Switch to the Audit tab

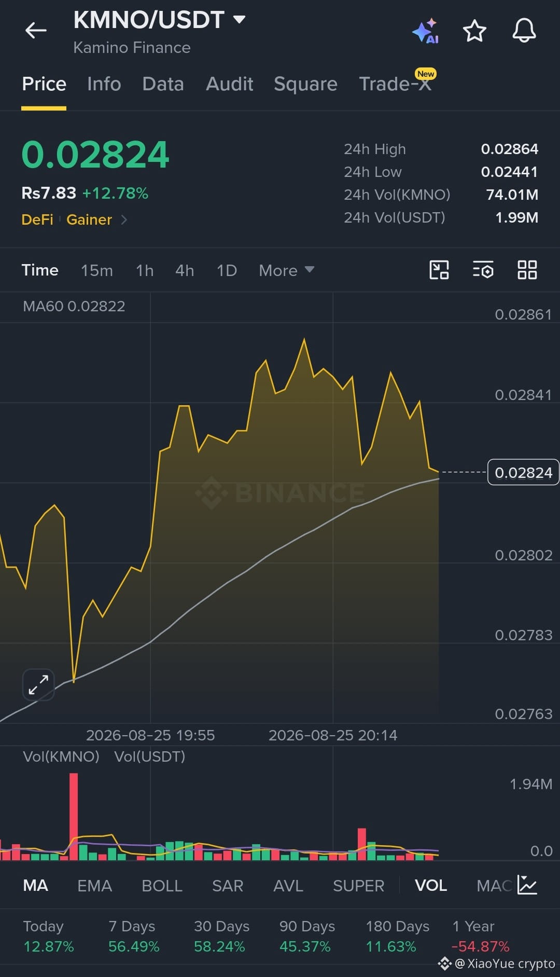coord(230,84)
